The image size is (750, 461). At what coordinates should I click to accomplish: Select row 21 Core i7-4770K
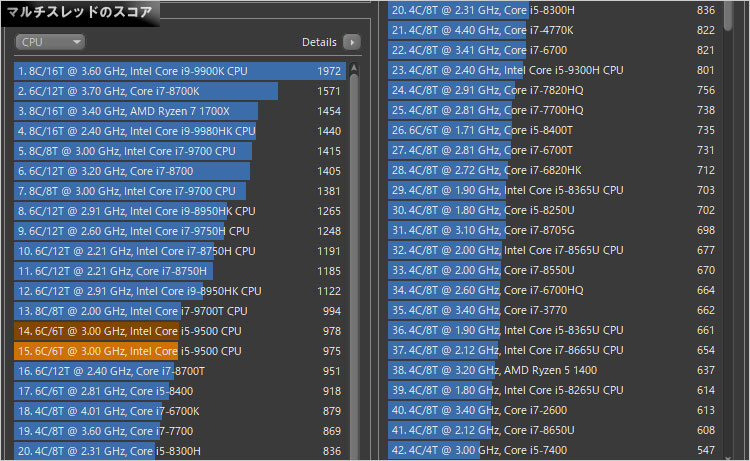coord(554,31)
